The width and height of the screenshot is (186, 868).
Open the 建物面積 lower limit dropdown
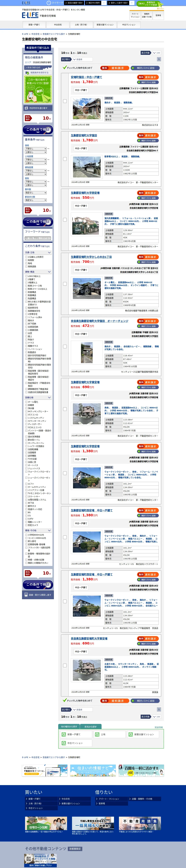pos(35,171)
